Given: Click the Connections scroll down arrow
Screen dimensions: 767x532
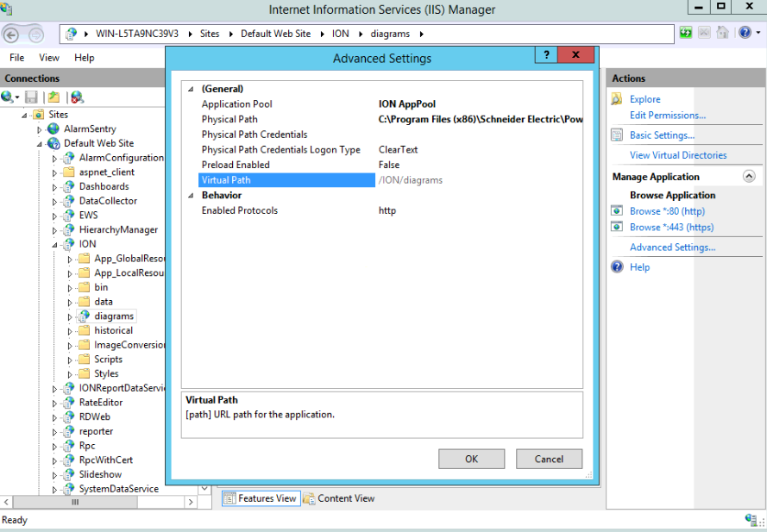Looking at the screenshot, I should point(204,489).
